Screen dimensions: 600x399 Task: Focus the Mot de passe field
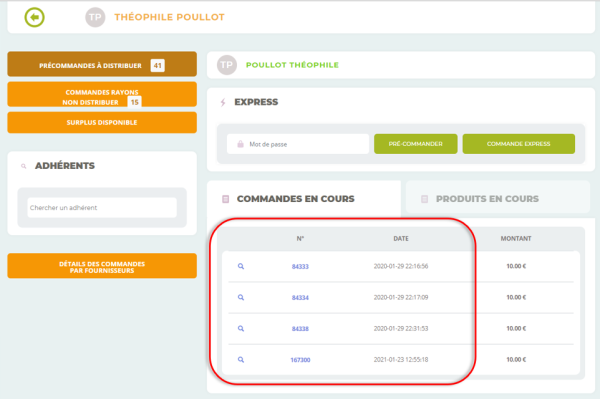[x=298, y=144]
